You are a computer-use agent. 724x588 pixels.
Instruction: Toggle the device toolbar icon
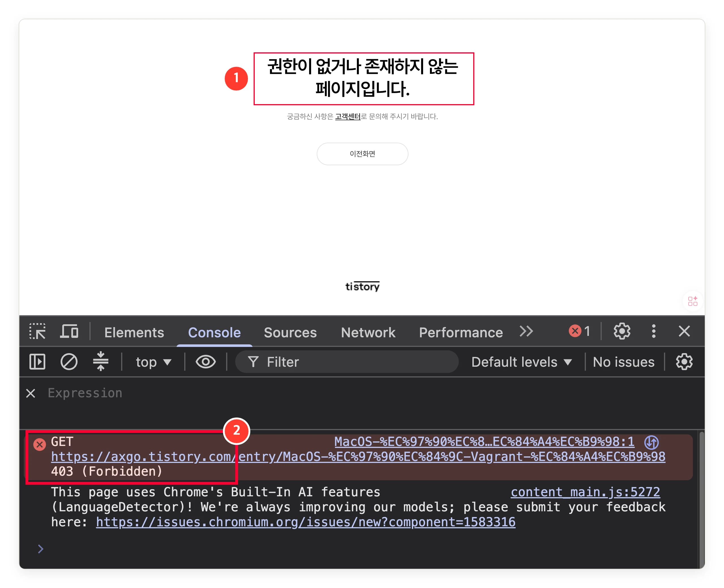coord(69,331)
